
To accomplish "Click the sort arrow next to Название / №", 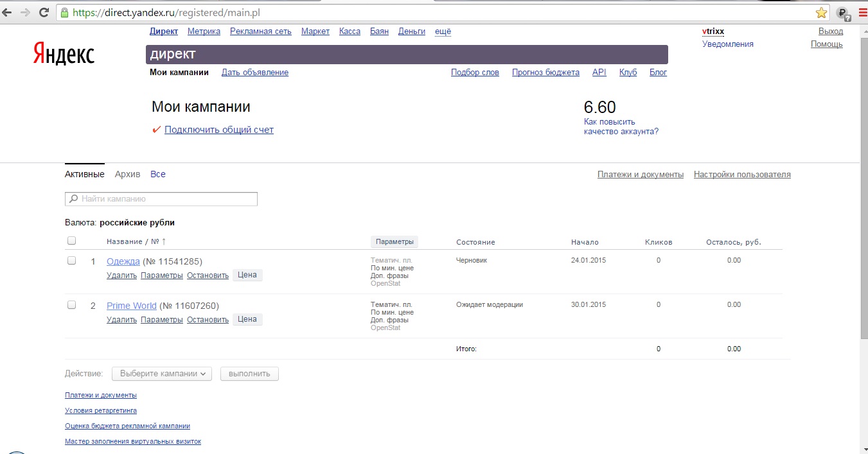I will (163, 241).
